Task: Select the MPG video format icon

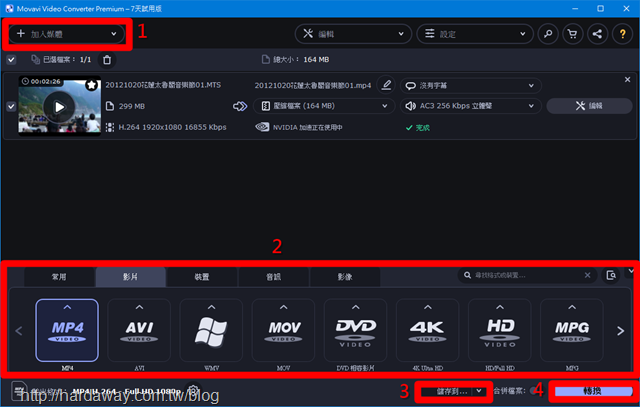Action: coord(572,330)
